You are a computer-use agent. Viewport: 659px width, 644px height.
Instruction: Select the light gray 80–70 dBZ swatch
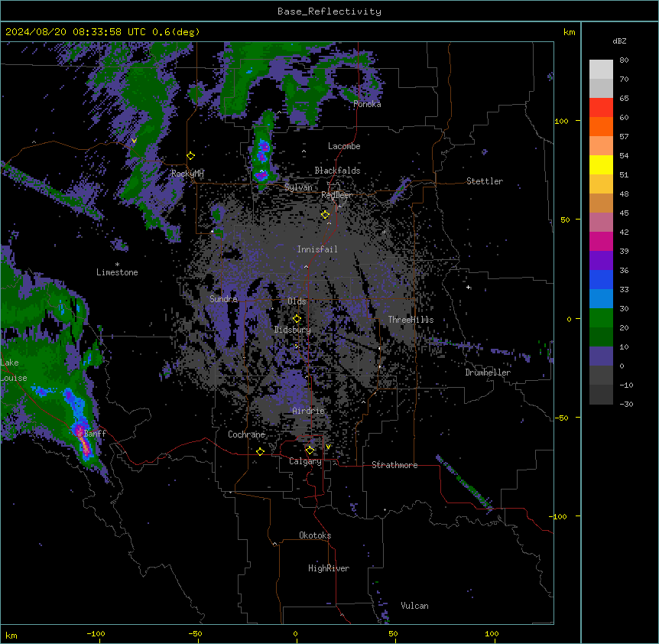click(601, 70)
